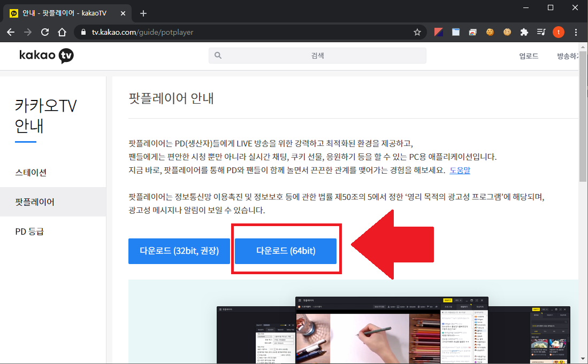Image resolution: width=588 pixels, height=364 pixels.
Task: Click the 팟플레이어 안내 page heading
Action: tap(171, 98)
